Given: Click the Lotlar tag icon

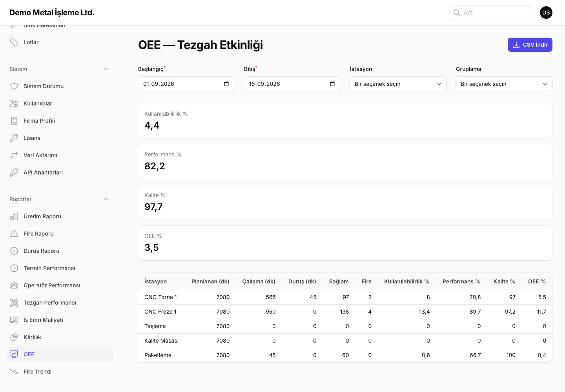Looking at the screenshot, I should click(14, 42).
